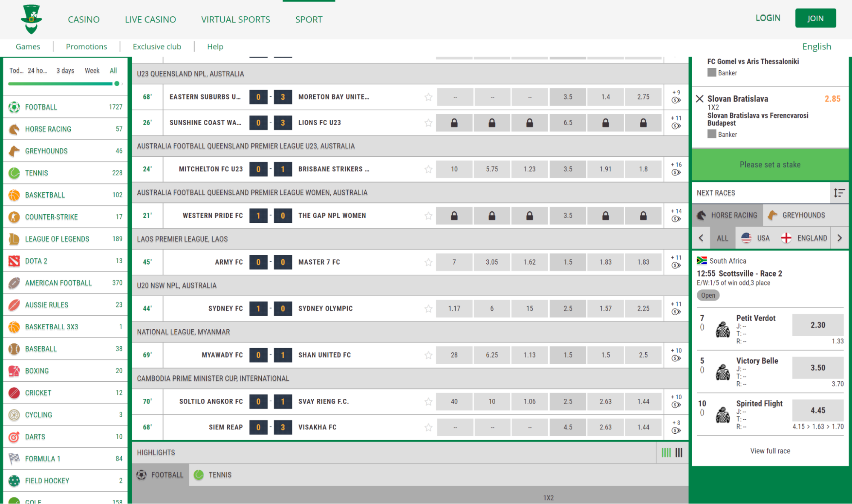The image size is (852, 504).
Task: Open Aussie Rules category
Action: tap(65, 305)
